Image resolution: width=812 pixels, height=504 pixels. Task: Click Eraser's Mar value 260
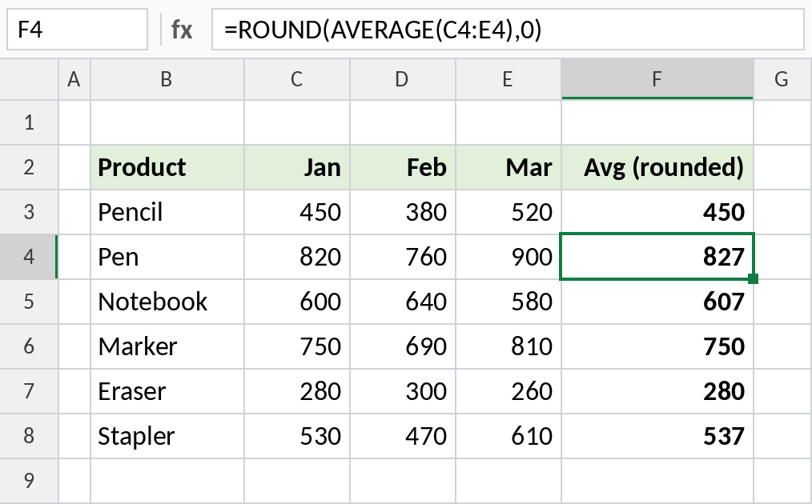click(x=508, y=391)
